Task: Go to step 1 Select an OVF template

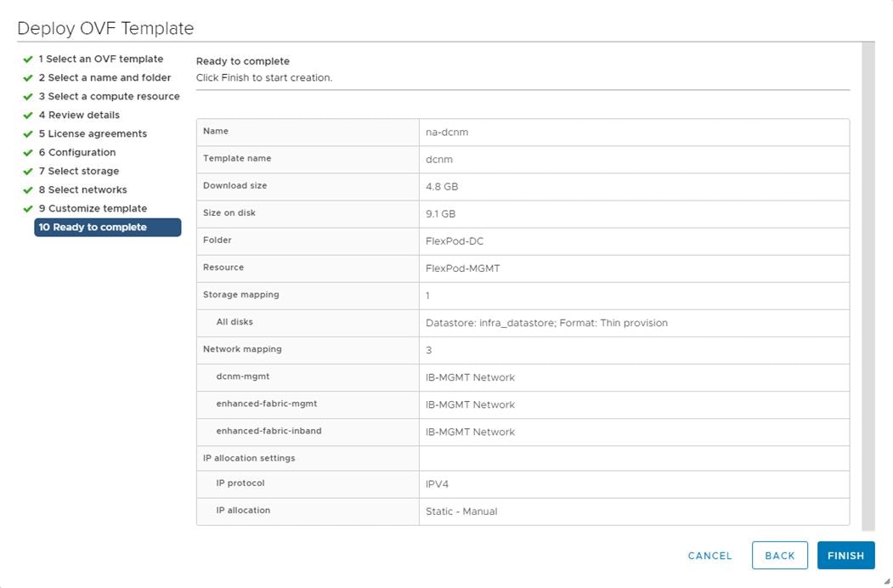Action: [101, 59]
